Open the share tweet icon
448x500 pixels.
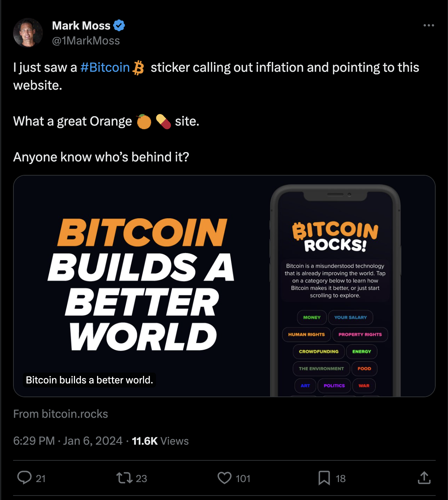[424, 478]
